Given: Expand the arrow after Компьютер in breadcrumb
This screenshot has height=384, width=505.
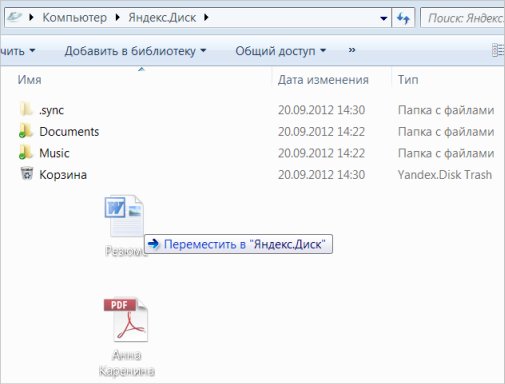Looking at the screenshot, I should point(117,17).
